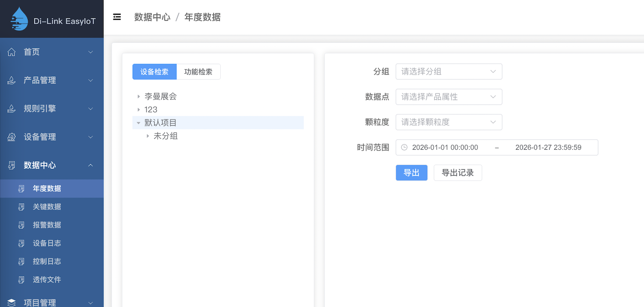
Task: Click the Di-Link EasyIoT water drop logo
Action: [19, 19]
